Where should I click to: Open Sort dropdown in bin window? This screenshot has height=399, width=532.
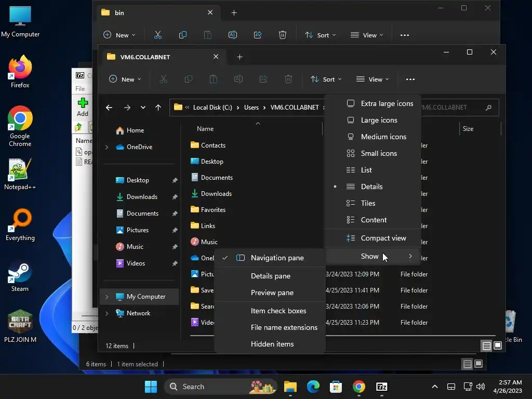pyautogui.click(x=320, y=35)
